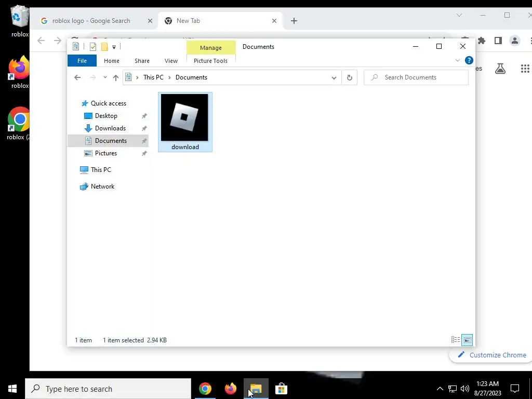Click the Customize Chrome button
This screenshot has width=532, height=399.
[491, 355]
